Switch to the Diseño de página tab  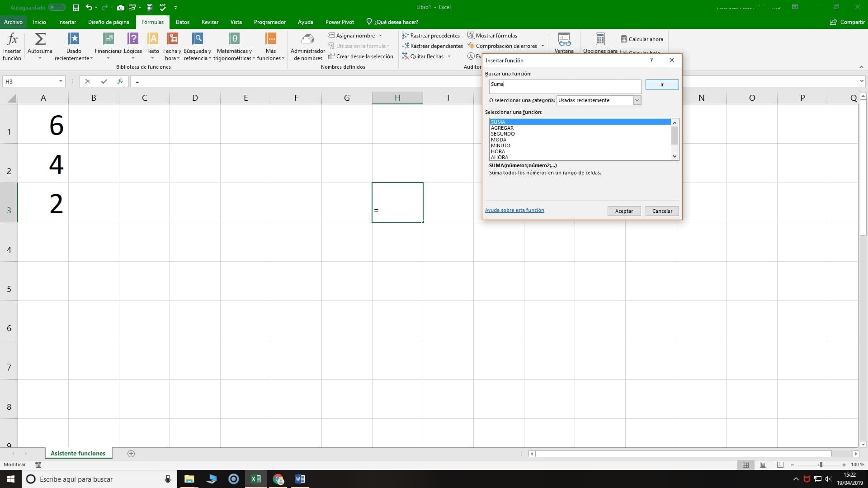[108, 22]
